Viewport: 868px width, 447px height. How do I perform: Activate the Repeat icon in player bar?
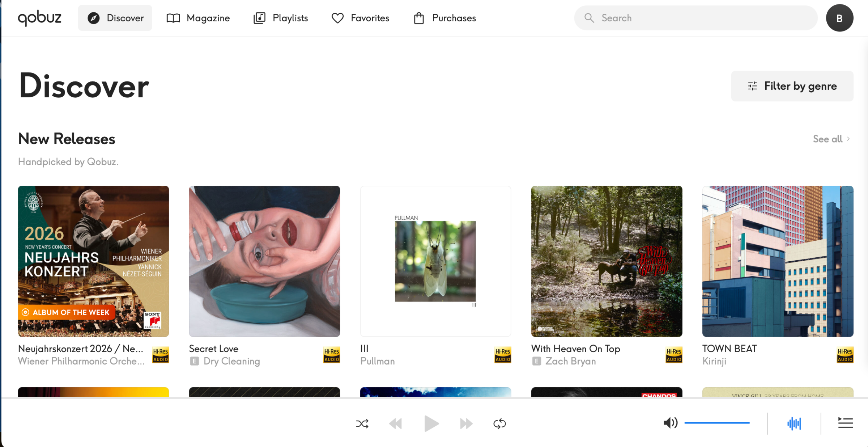click(500, 423)
